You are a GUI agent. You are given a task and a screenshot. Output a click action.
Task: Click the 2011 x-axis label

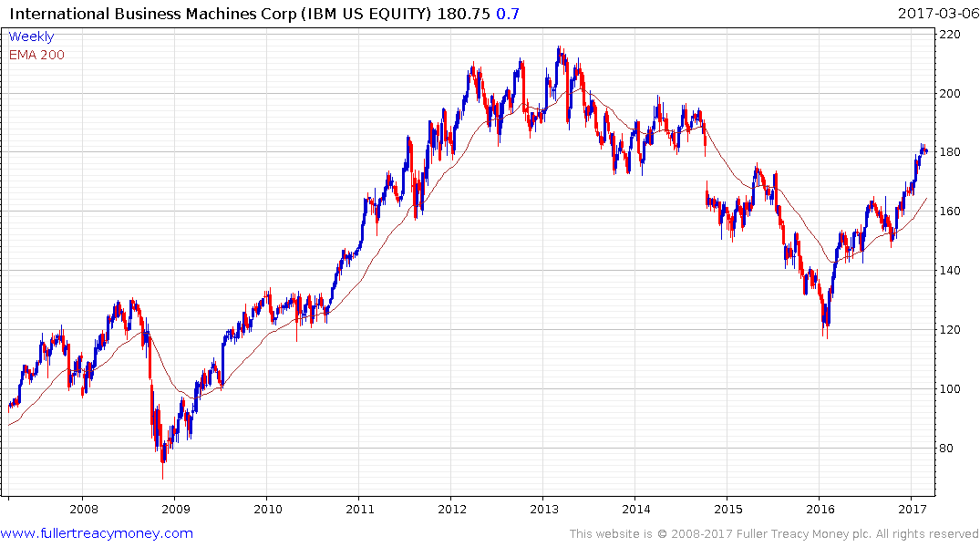(x=360, y=509)
